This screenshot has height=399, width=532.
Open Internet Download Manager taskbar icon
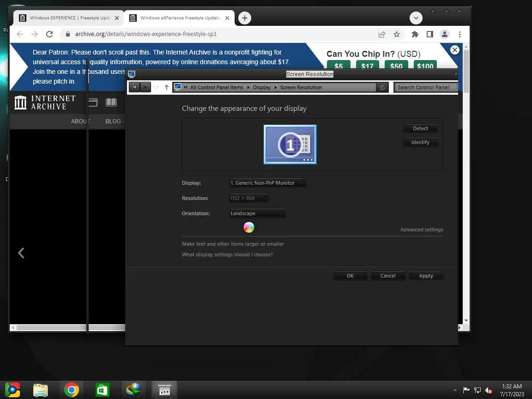133,389
